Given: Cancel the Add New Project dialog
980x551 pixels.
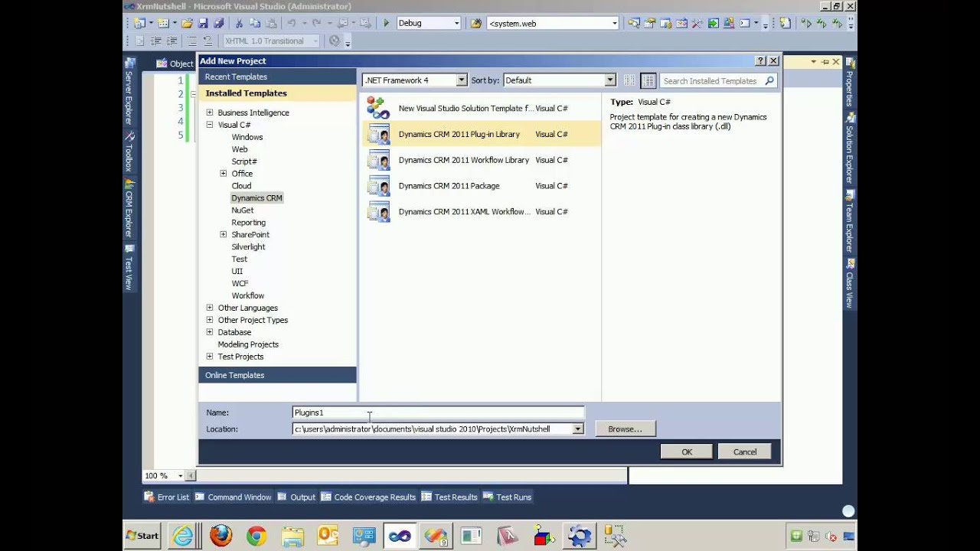Looking at the screenshot, I should 745,452.
